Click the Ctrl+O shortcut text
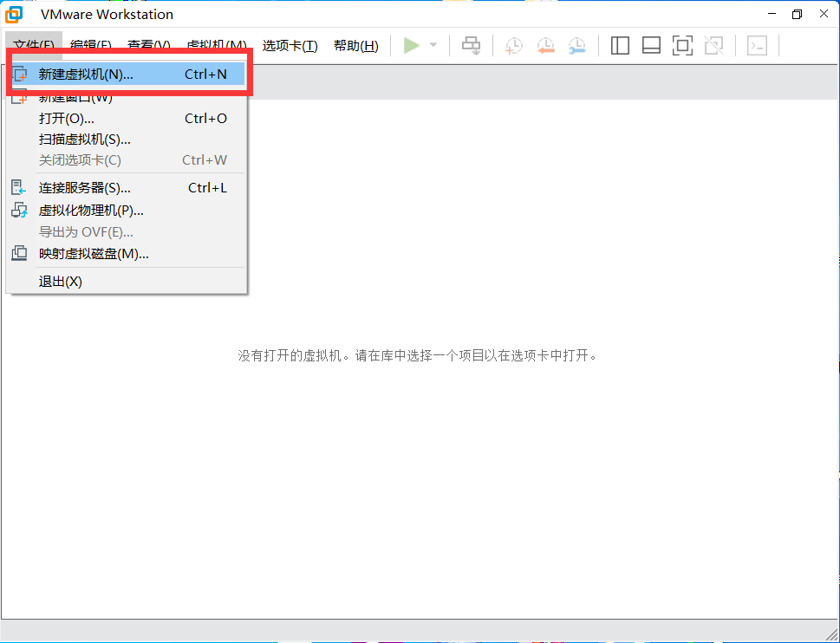Image resolution: width=840 pixels, height=643 pixels. click(205, 119)
